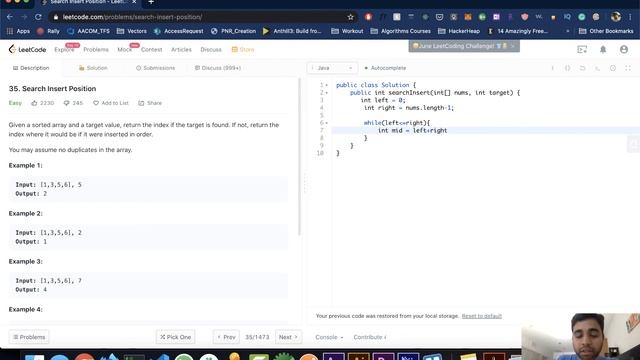Image resolution: width=640 pixels, height=360 pixels.
Task: Open the June LeetCoding Challenge banner
Action: (x=464, y=46)
